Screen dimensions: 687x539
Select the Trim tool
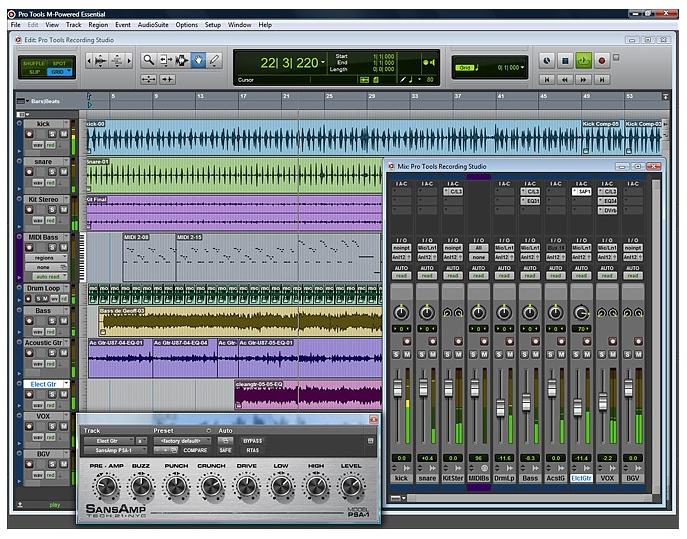click(x=166, y=60)
